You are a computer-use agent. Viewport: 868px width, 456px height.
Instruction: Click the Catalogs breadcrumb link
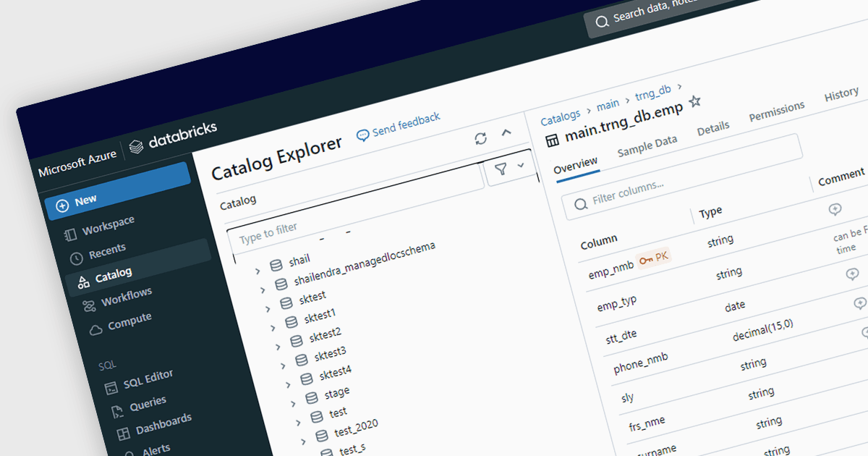561,117
